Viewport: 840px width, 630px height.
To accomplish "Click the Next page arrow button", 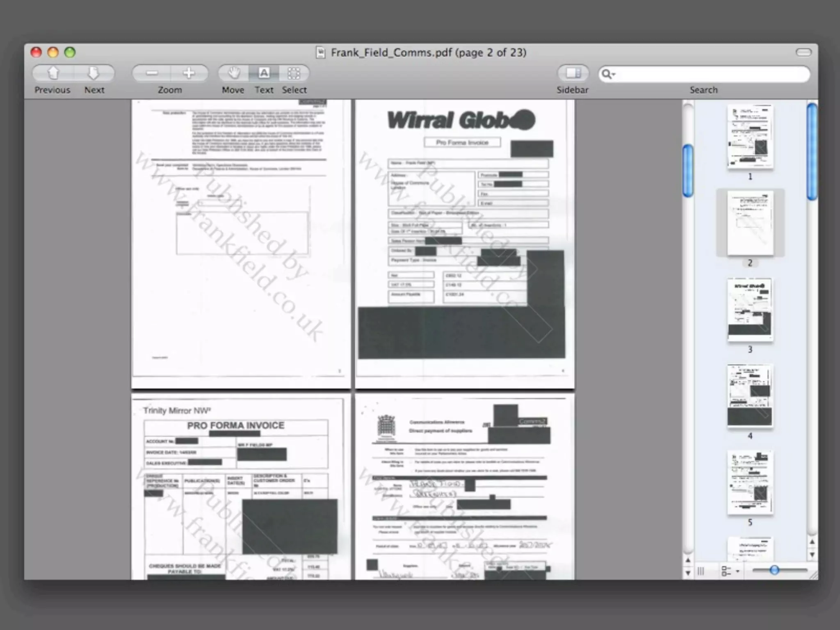I will pyautogui.click(x=94, y=73).
